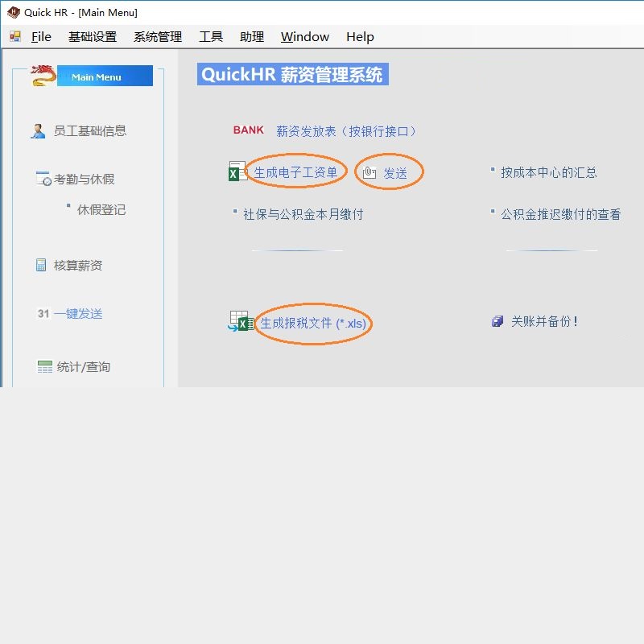Click the Excel export icon beside 生成报税文件
Image resolution: width=644 pixels, height=644 pixels.
tap(242, 321)
